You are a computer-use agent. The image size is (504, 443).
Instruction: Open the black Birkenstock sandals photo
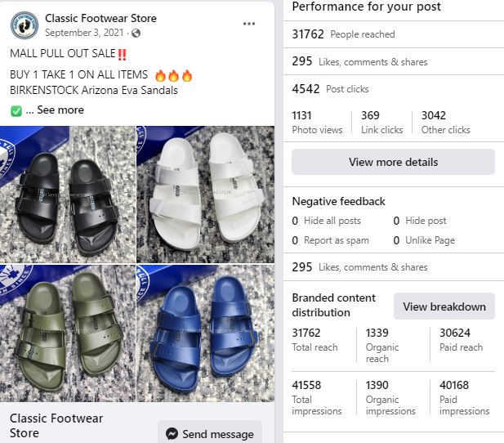(68, 194)
